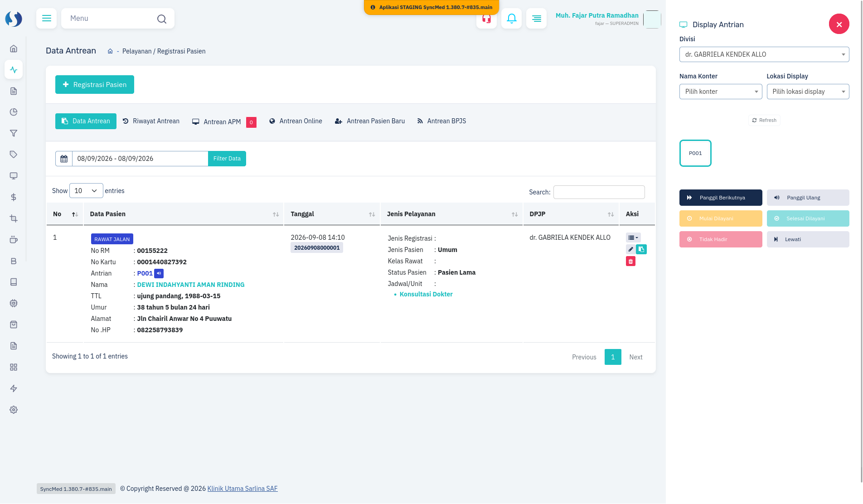Select the P001 queue card

[x=695, y=153]
